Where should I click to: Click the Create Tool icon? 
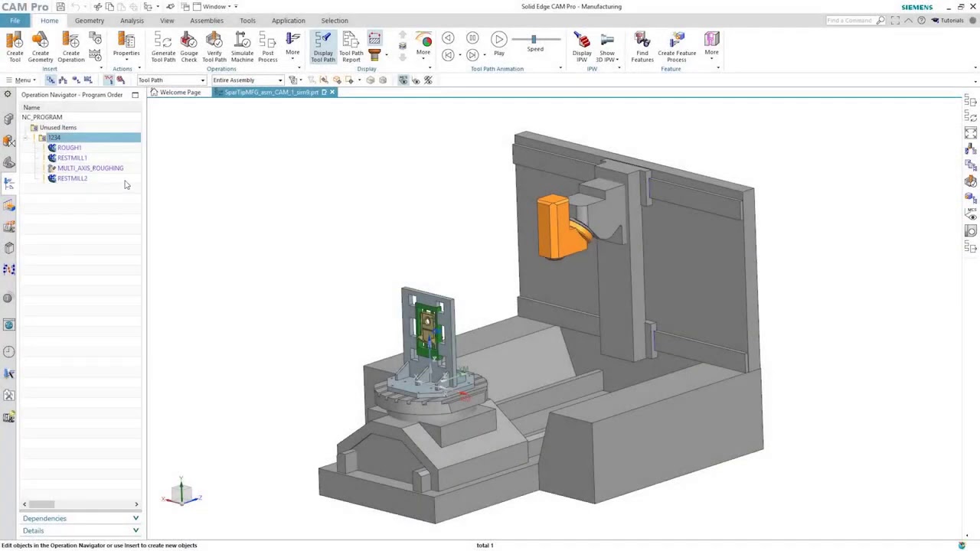tap(15, 47)
